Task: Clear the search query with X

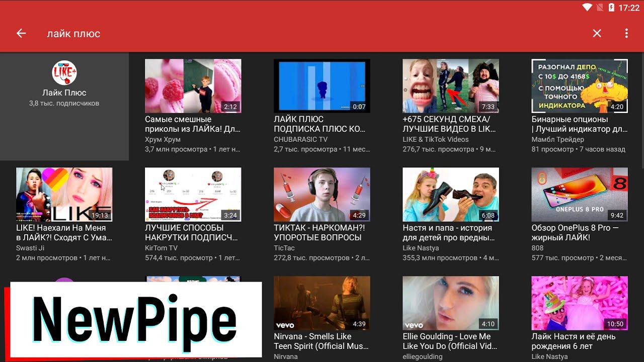Action: point(597,33)
